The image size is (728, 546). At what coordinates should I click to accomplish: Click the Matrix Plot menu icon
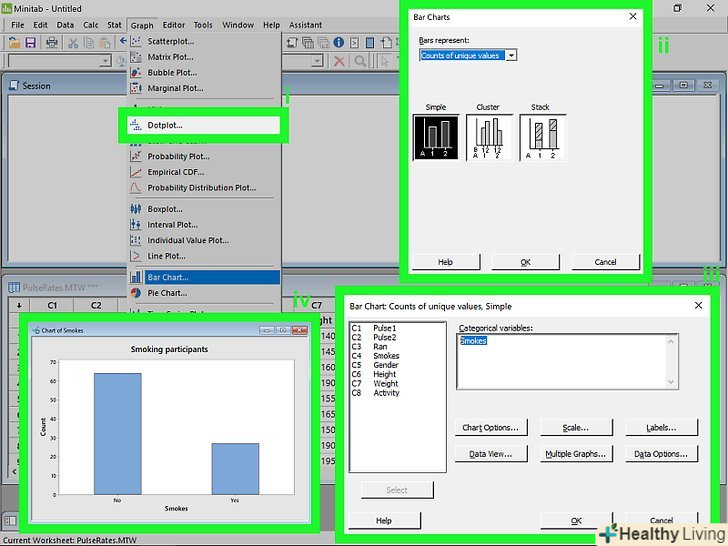(x=136, y=57)
